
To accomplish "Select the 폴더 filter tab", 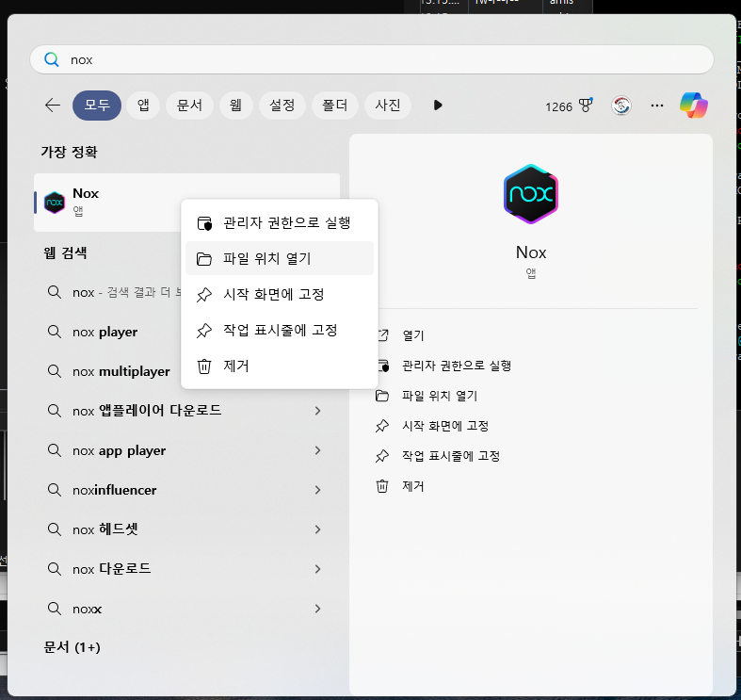I will (335, 105).
